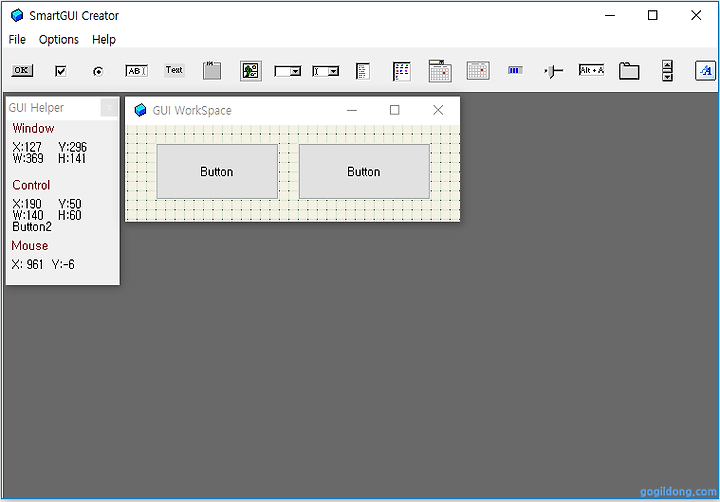
Task: Select the DateTime picker control tool
Action: pyautogui.click(x=440, y=71)
